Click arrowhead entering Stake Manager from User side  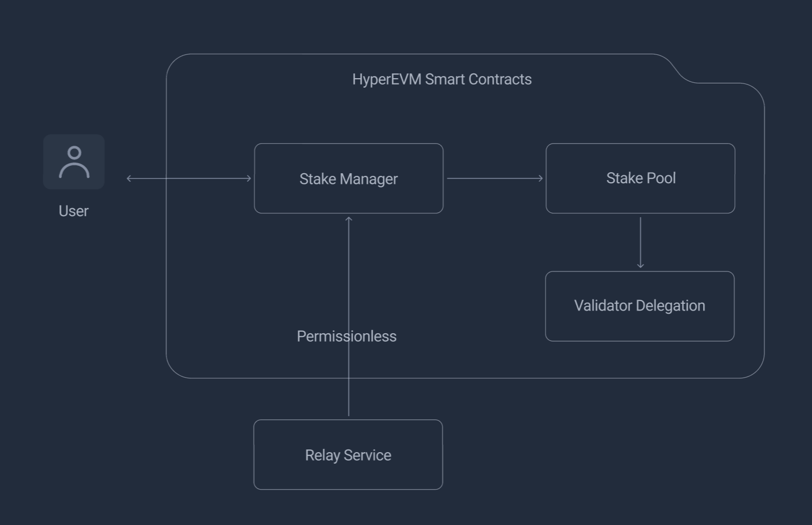[249, 179]
